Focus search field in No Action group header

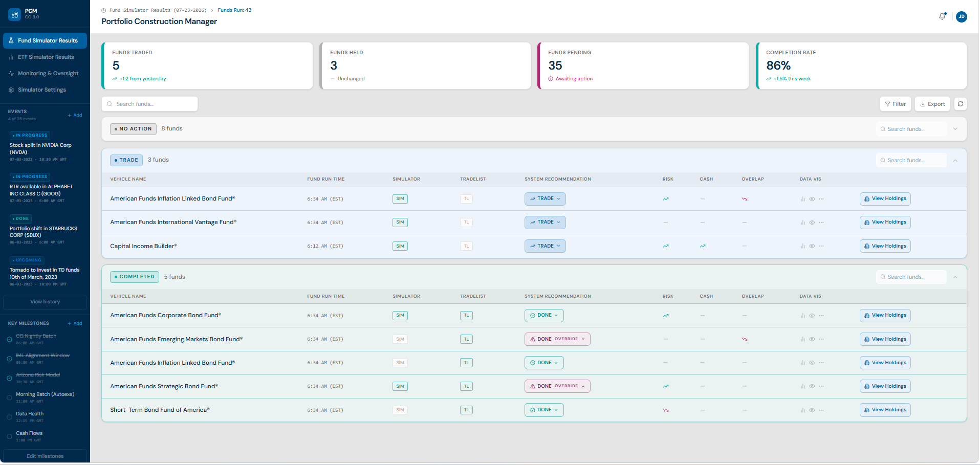click(911, 129)
